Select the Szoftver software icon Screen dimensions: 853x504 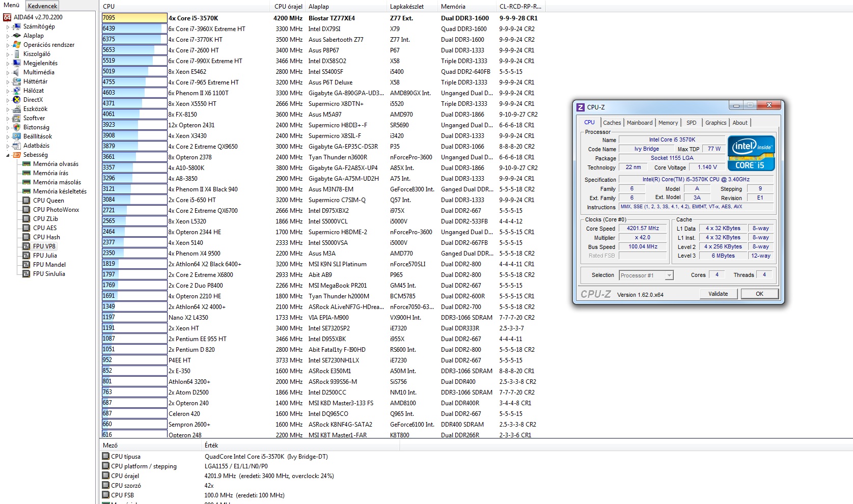coord(17,118)
